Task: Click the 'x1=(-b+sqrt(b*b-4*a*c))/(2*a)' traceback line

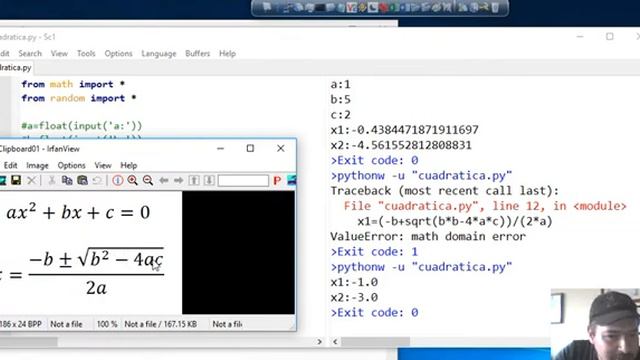Action: pyautogui.click(x=455, y=222)
